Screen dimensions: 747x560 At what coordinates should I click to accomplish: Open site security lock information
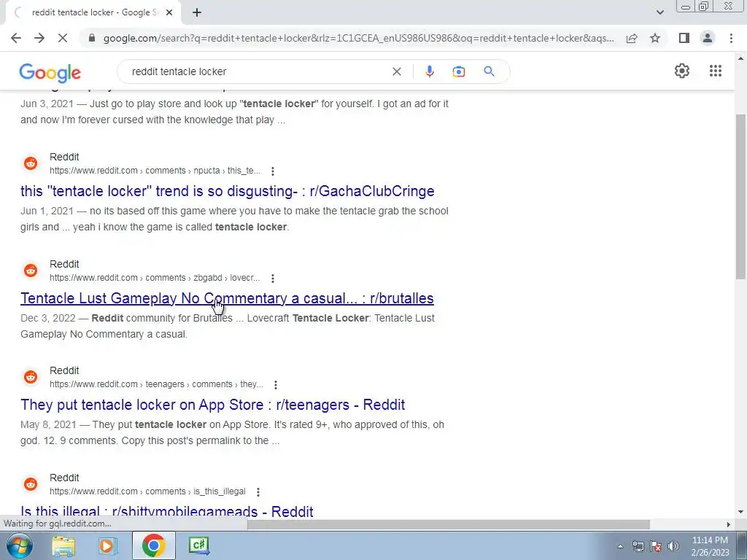click(x=93, y=38)
